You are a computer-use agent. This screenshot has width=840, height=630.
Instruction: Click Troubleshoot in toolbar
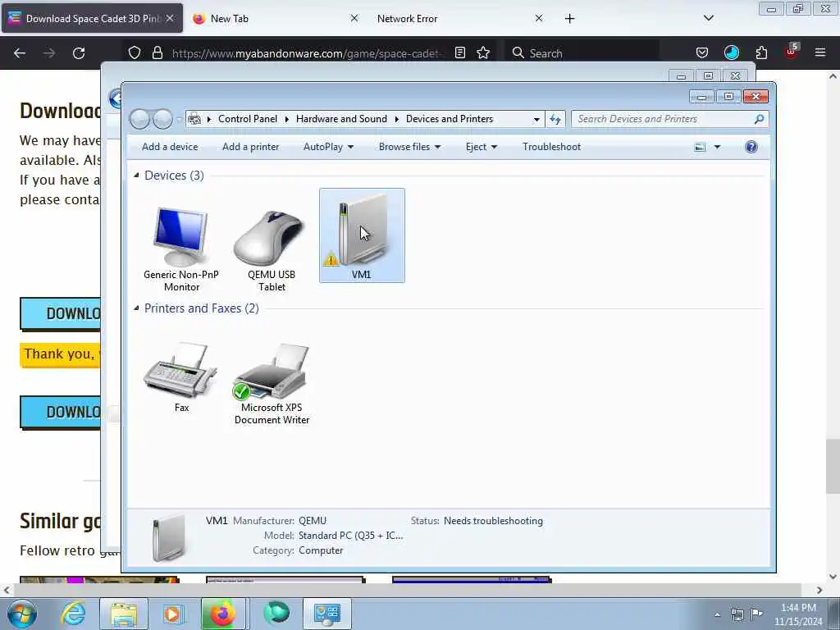point(551,147)
